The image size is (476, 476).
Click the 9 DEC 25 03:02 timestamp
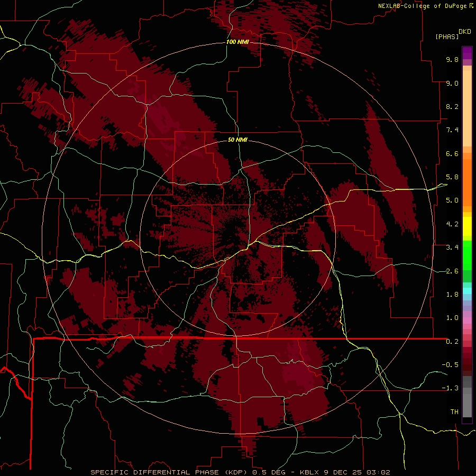(357, 472)
